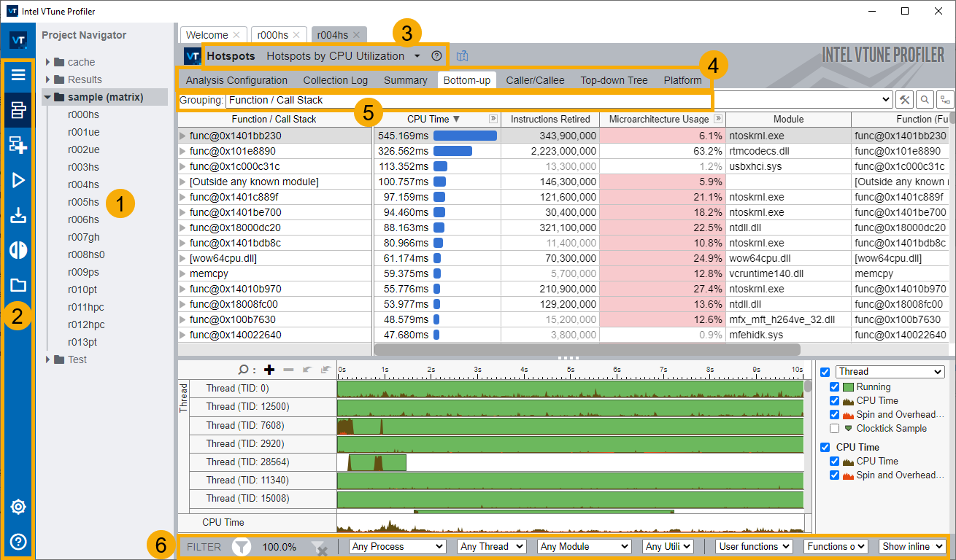Uncheck the Running checkbox in the legend
This screenshot has height=560, width=956.
(835, 387)
